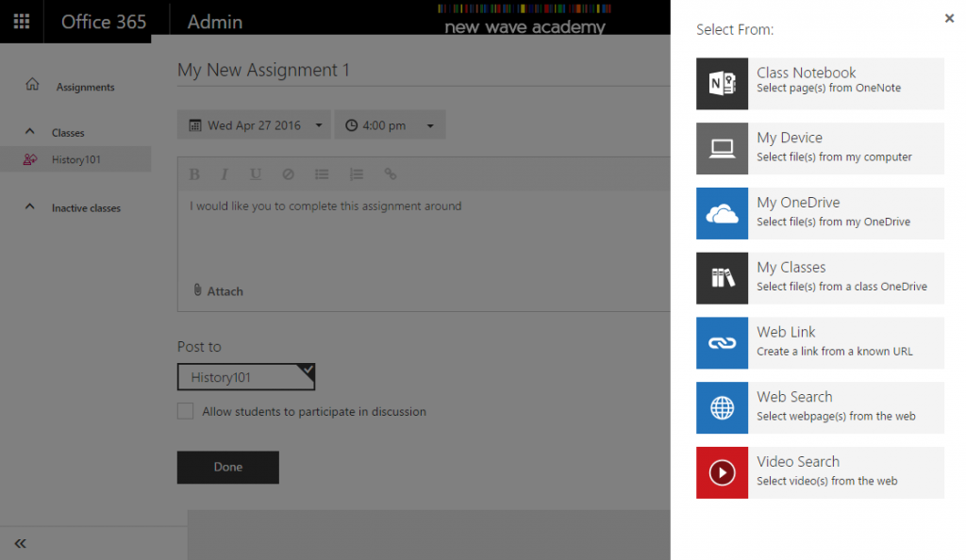
Task: Open the due date picker dropdown
Action: click(318, 124)
